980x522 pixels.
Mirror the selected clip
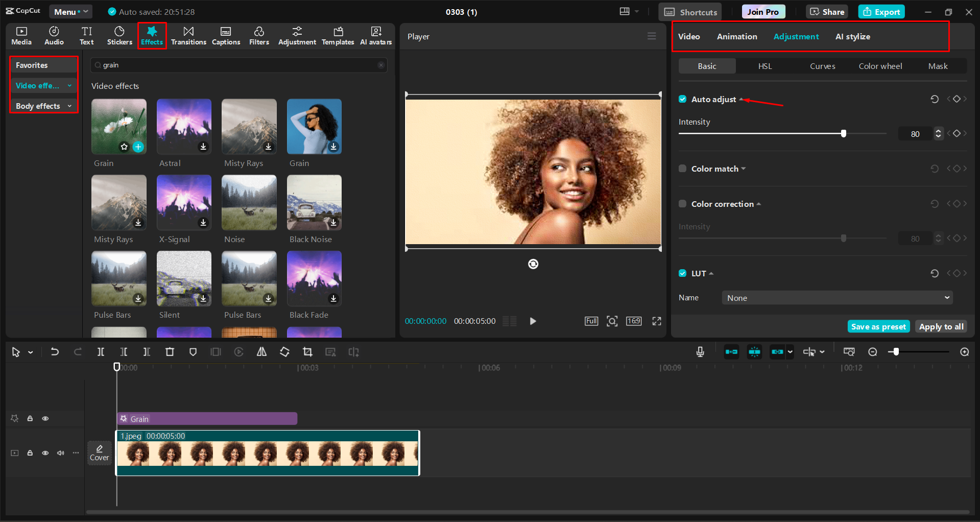point(261,352)
